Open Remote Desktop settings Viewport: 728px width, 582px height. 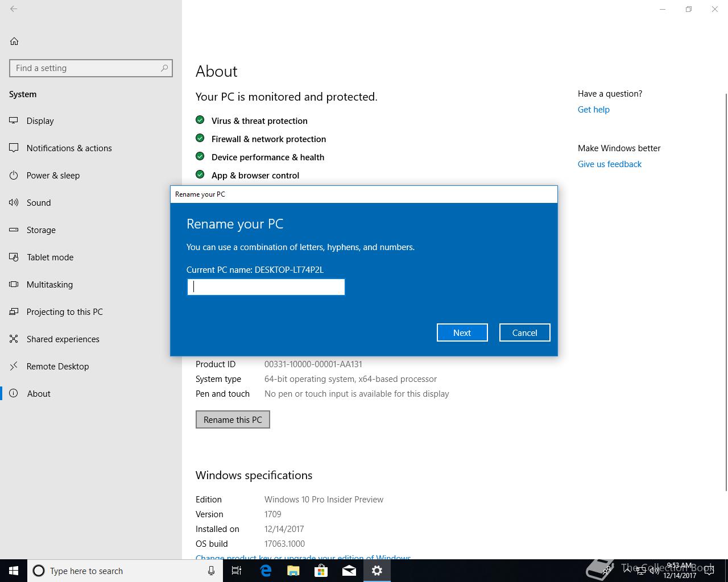pos(91,366)
